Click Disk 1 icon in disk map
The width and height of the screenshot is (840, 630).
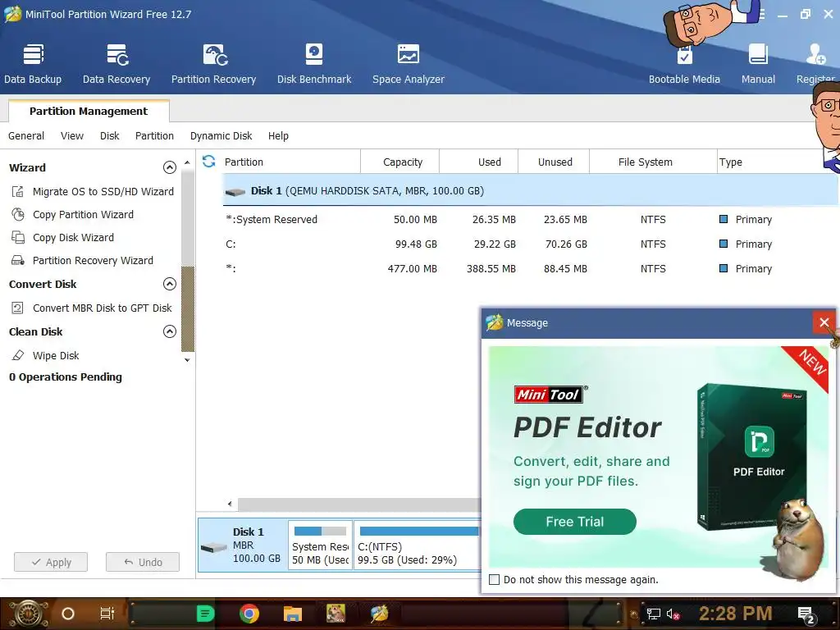pyautogui.click(x=214, y=547)
